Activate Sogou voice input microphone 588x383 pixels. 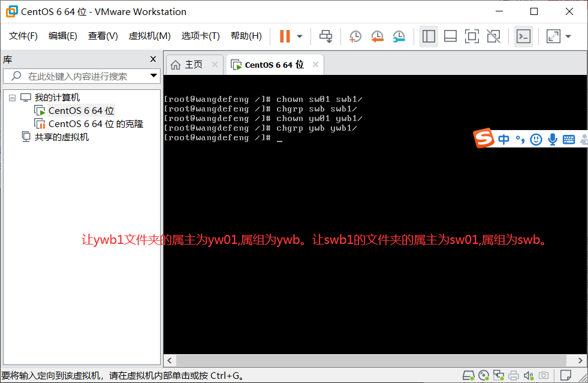[x=552, y=140]
